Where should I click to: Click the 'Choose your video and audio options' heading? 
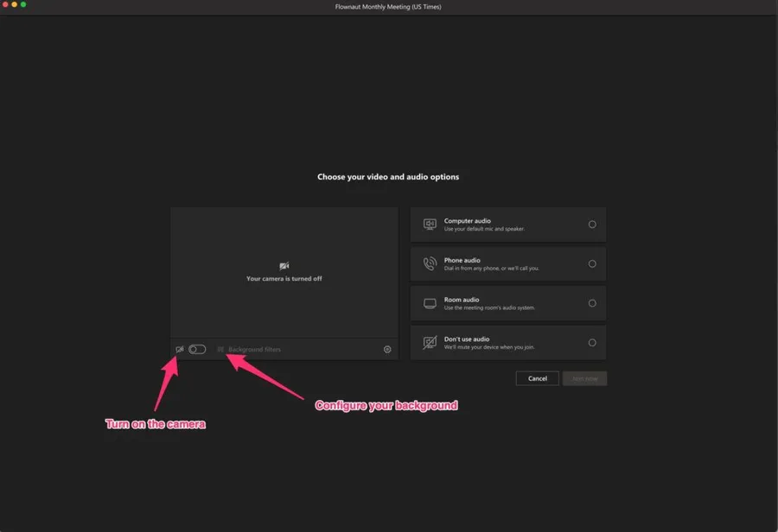(388, 177)
